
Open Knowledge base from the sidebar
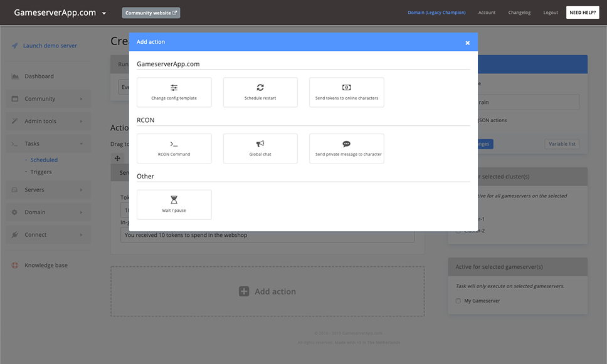(46, 266)
